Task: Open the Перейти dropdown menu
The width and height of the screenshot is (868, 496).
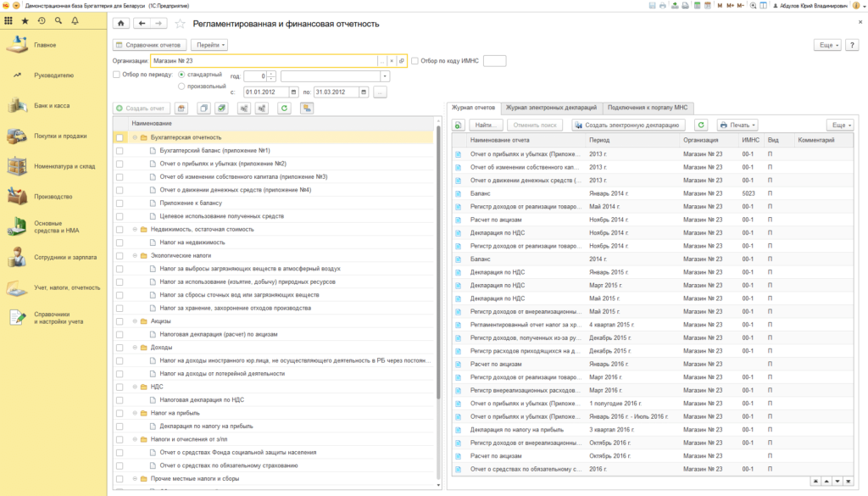Action: tap(209, 45)
